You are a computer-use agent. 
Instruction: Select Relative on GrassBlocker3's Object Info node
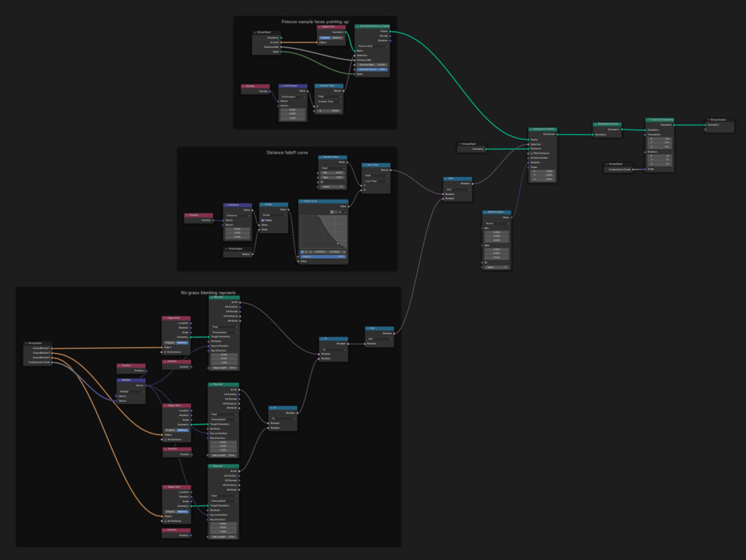pos(182,511)
